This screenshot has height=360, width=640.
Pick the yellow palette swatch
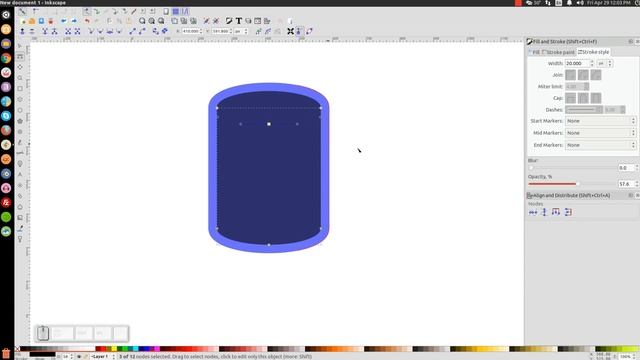[x=114, y=349]
